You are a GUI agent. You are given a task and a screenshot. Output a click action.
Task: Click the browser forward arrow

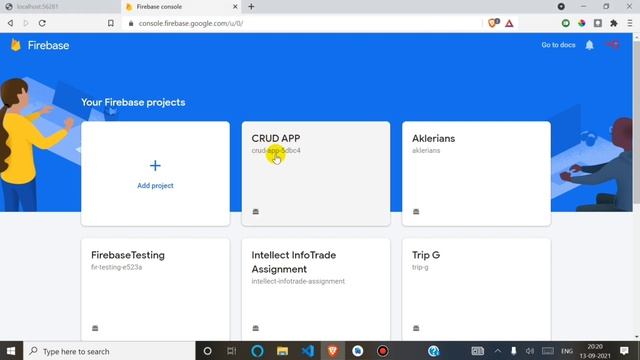[26, 23]
